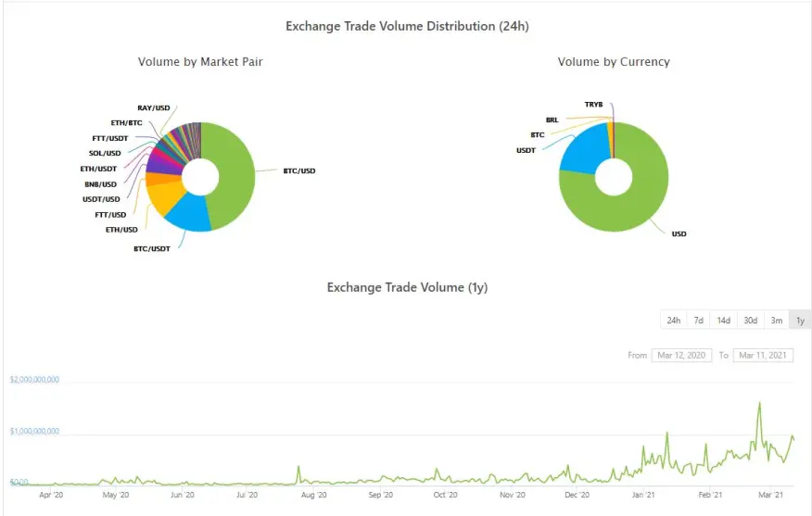The image size is (812, 516).
Task: Click the Exchange Trade Volume (1y) heading
Action: [407, 287]
